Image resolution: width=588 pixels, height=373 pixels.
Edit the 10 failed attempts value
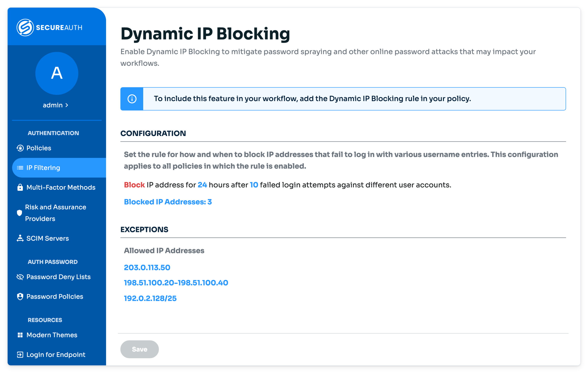pos(254,185)
